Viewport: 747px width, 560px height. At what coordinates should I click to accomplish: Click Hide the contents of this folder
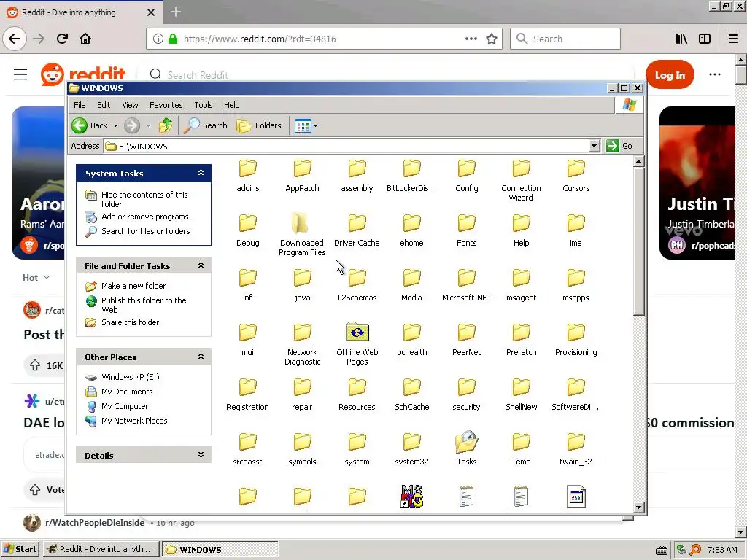[144, 199]
